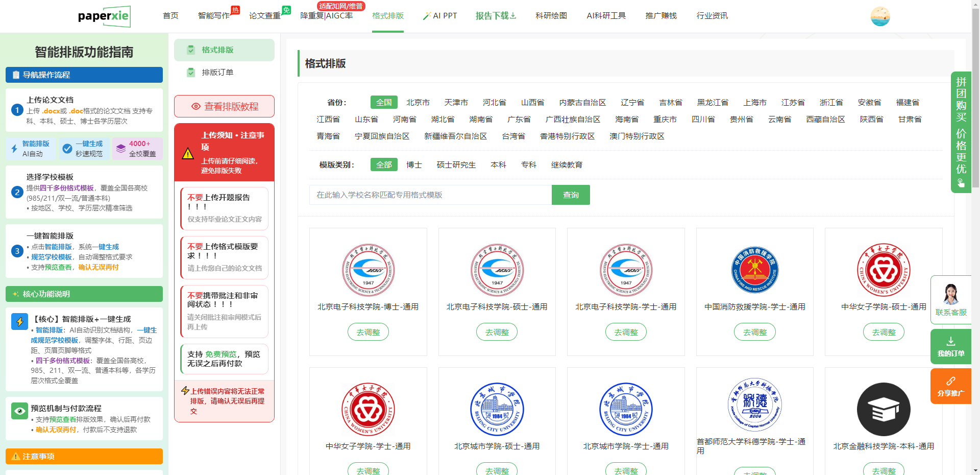Click 去调整 under 北京电子科技学院-硕士-通用
Viewport: 980px width, 475px height.
tap(497, 332)
